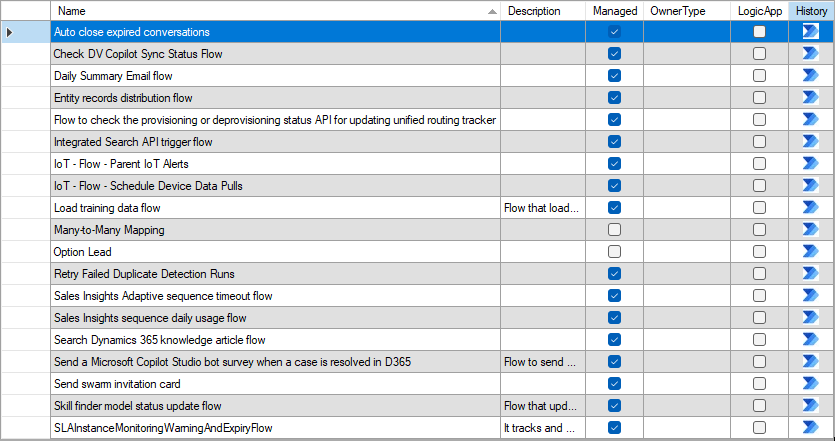Toggle Managed checkbox for Many-to-Many Mapping
This screenshot has height=441, width=835.
coord(615,230)
